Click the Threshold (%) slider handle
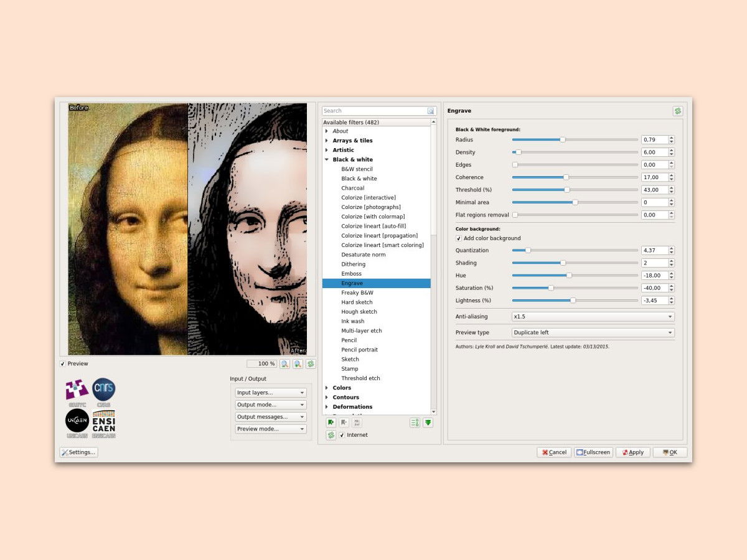This screenshot has width=747, height=560. 567,190
